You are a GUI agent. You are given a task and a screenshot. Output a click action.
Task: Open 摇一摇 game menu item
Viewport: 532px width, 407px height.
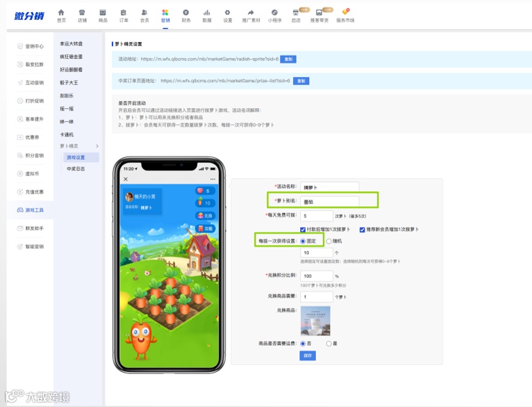pyautogui.click(x=67, y=109)
